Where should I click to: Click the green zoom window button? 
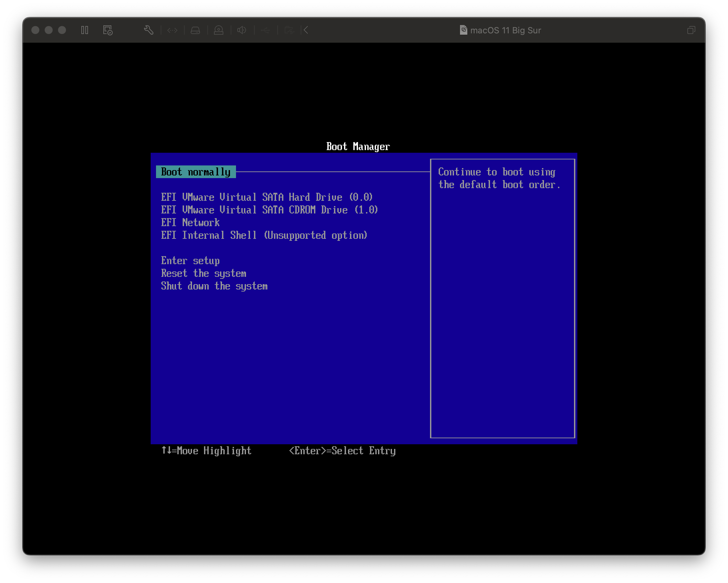pos(62,30)
